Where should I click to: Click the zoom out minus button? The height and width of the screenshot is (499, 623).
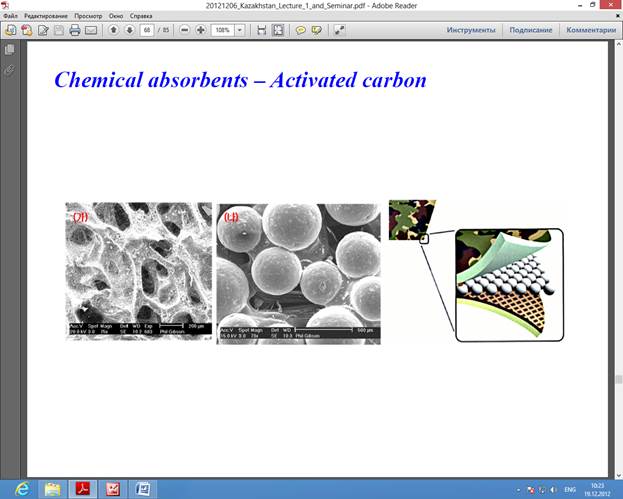coord(185,30)
